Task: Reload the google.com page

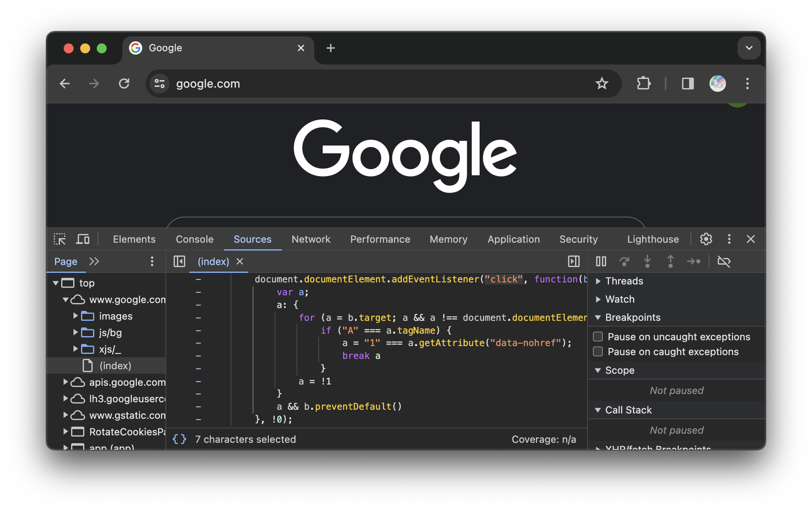Action: 124,84
